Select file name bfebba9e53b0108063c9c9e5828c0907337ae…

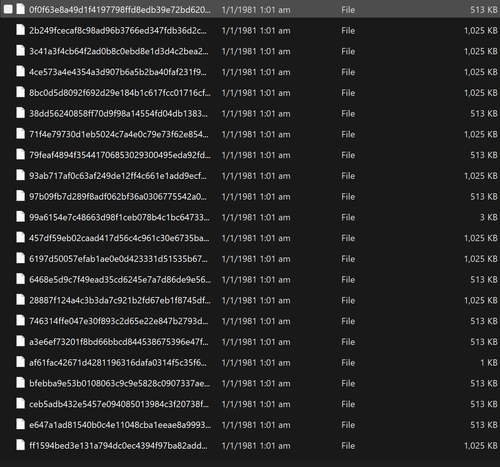click(x=120, y=383)
